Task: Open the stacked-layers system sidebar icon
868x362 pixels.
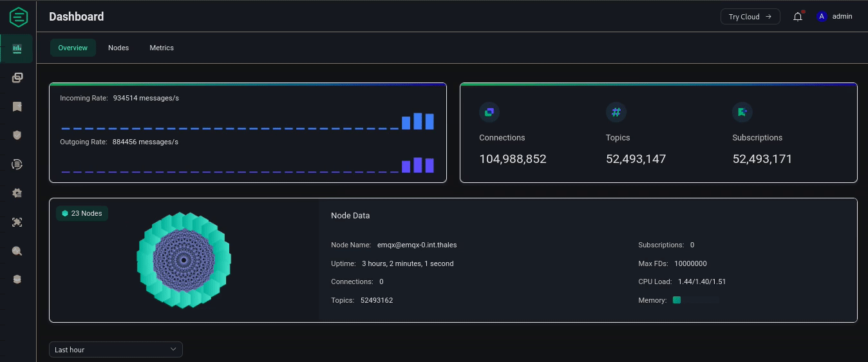Action: click(x=17, y=280)
